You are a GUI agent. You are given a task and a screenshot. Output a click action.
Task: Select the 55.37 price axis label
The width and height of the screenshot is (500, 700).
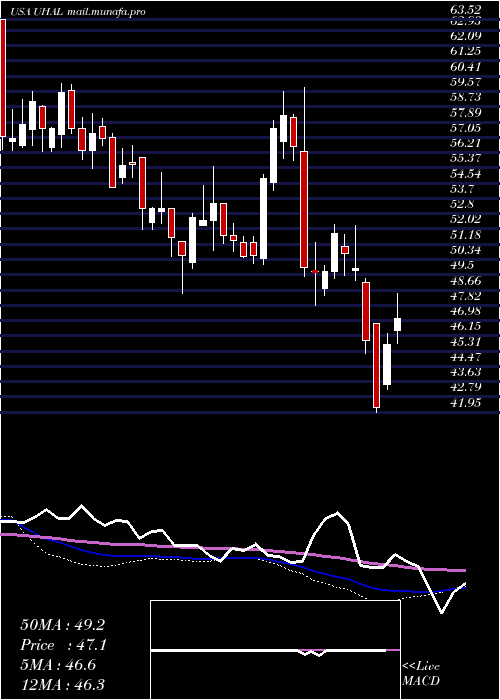[x=466, y=158]
